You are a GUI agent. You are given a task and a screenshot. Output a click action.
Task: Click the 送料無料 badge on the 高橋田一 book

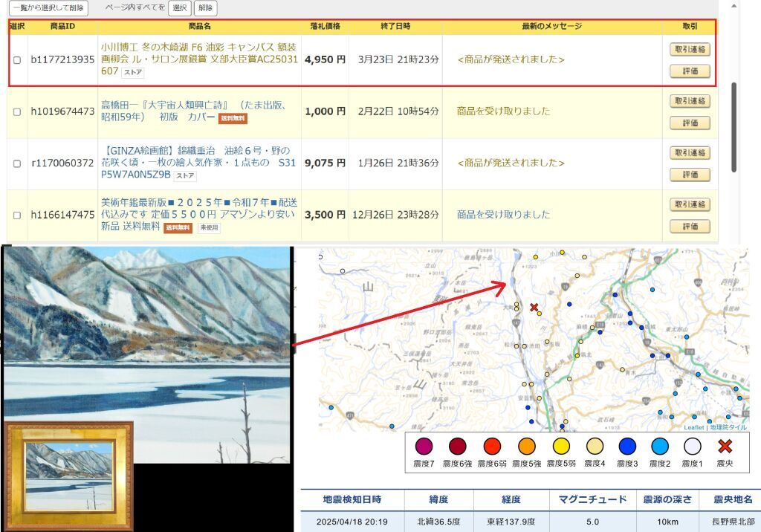tap(233, 118)
